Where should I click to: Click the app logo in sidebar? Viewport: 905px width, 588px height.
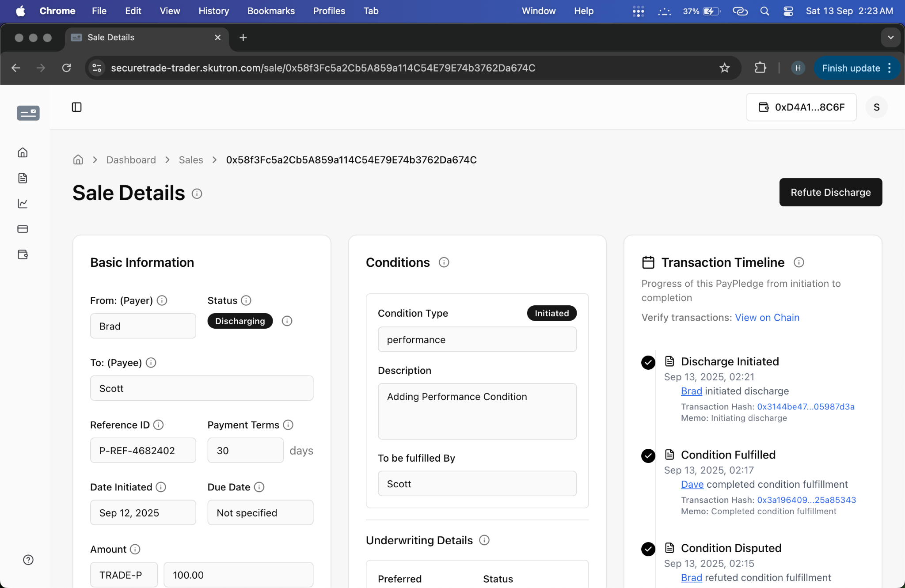click(x=28, y=113)
